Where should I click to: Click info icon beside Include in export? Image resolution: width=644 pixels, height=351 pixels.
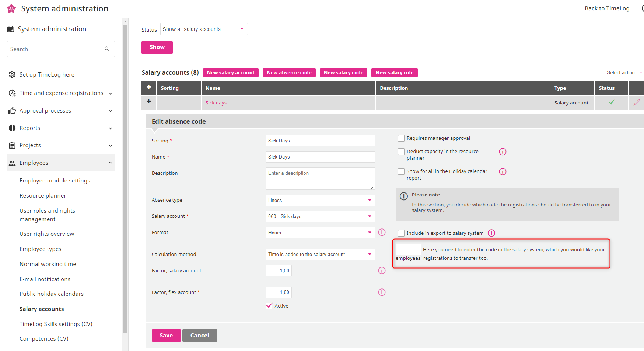491,233
